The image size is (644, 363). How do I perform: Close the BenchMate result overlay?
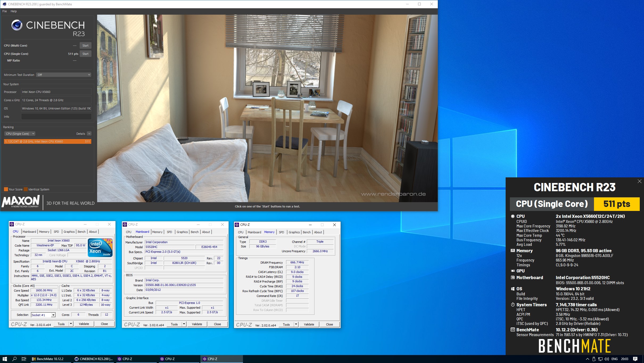coord(639,181)
